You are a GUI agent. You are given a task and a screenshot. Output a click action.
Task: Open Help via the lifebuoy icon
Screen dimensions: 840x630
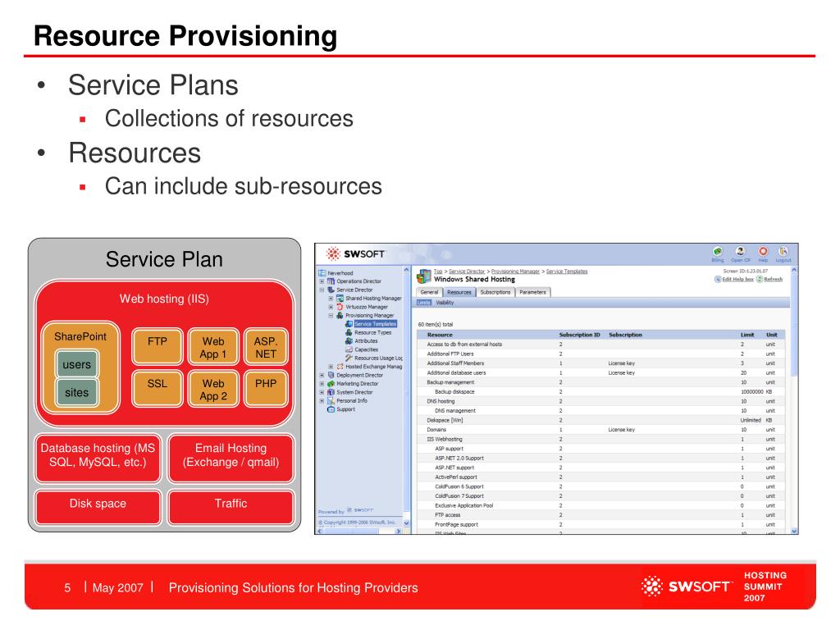[x=763, y=251]
